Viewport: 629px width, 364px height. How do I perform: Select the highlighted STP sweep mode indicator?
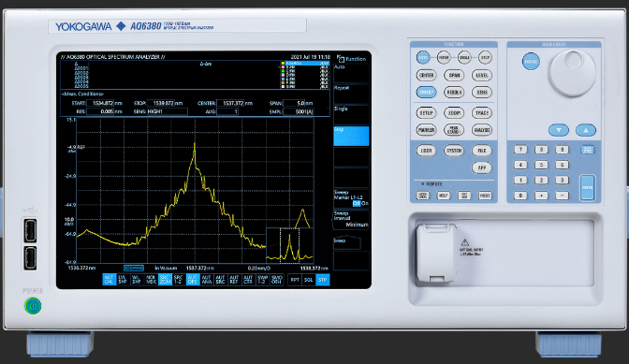click(x=323, y=280)
